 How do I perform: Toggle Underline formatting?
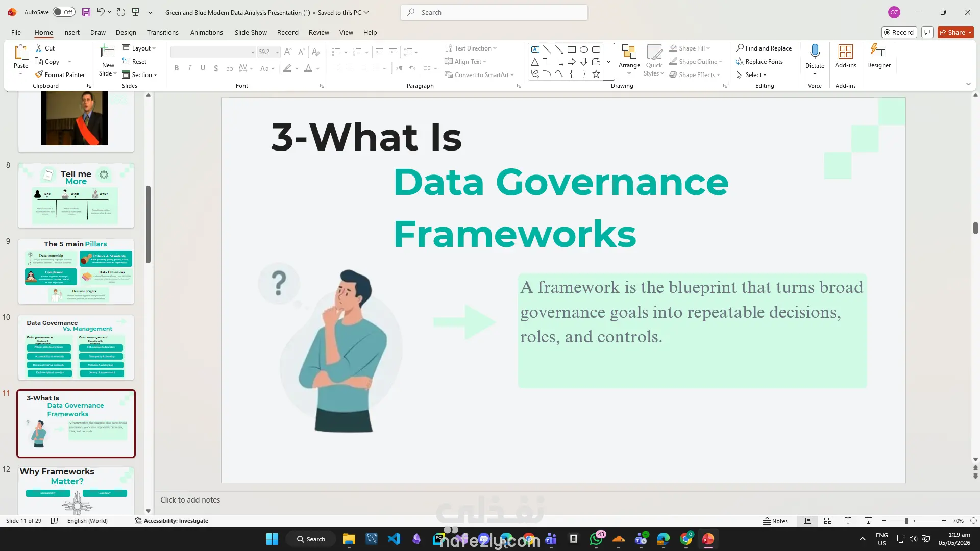pos(203,68)
